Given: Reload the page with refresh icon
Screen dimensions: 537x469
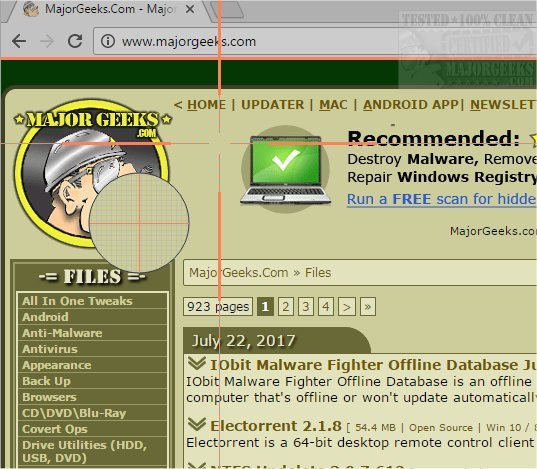Looking at the screenshot, I should click(x=75, y=41).
